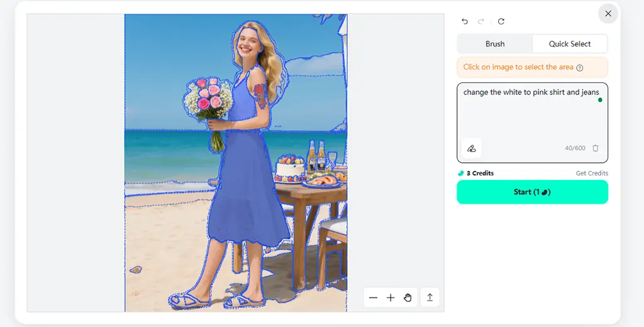Image resolution: width=644 pixels, height=327 pixels.
Task: Click the reset refresh icon
Action: point(501,21)
